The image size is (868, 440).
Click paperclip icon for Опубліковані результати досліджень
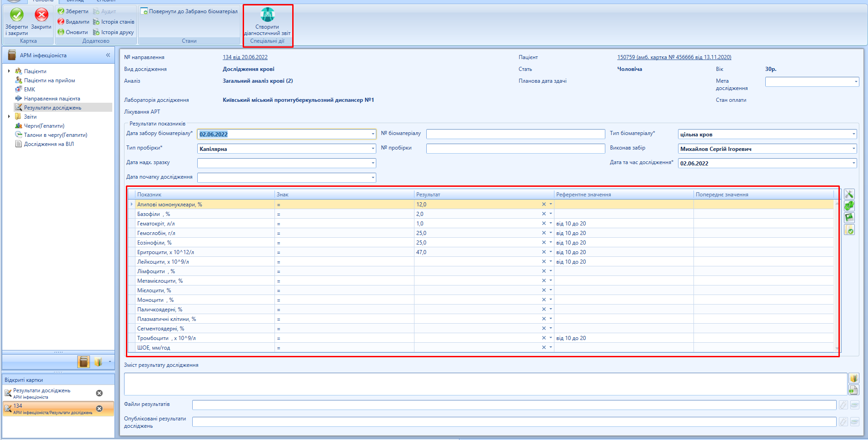point(843,422)
